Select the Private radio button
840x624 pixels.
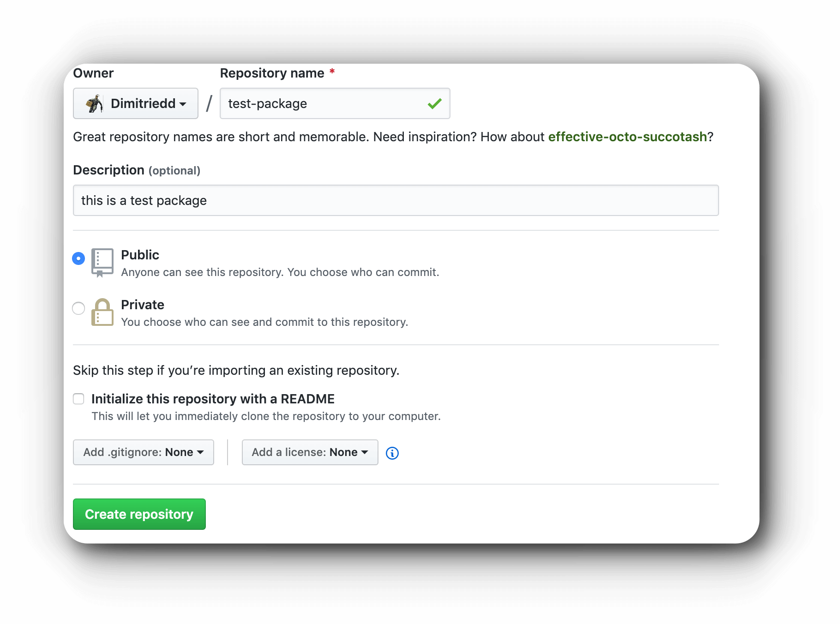coord(78,308)
